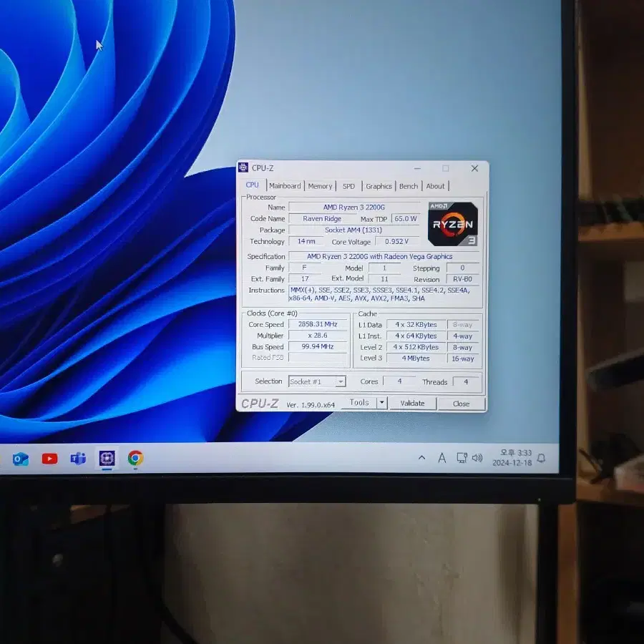Expand the Tools dropdown arrow

[381, 403]
